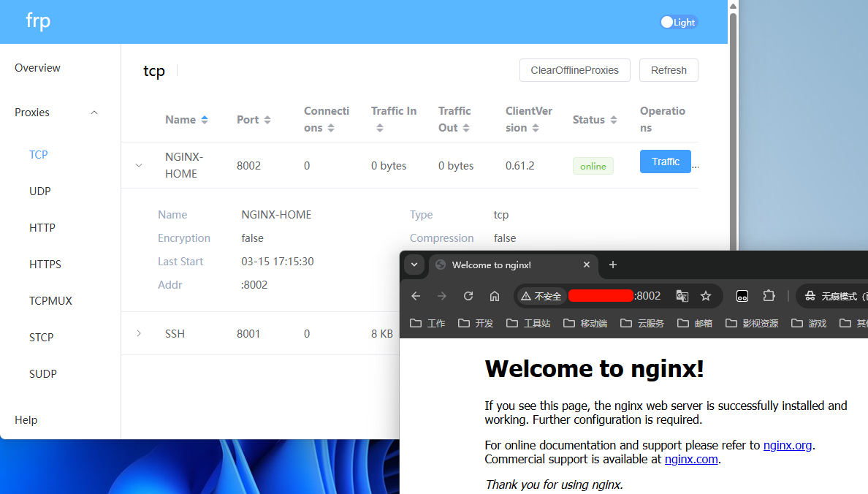
Task: Expand the SSH proxy row
Action: [139, 334]
